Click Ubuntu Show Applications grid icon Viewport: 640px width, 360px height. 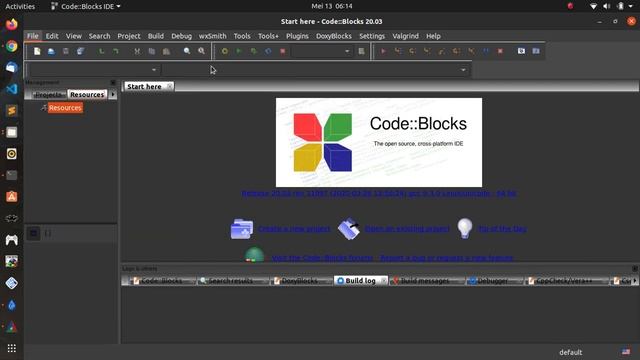coord(11,348)
